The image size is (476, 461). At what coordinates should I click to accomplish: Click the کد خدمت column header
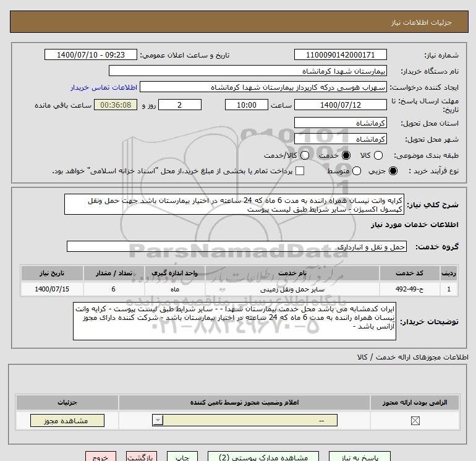pos(409,273)
